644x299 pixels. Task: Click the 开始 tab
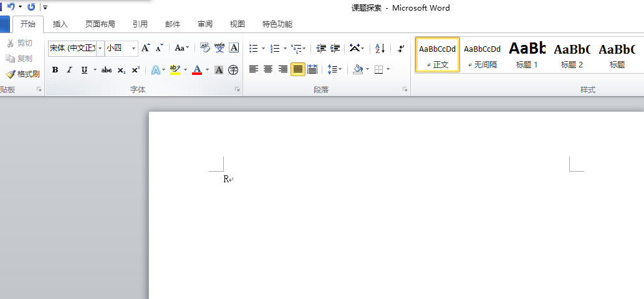[x=28, y=24]
